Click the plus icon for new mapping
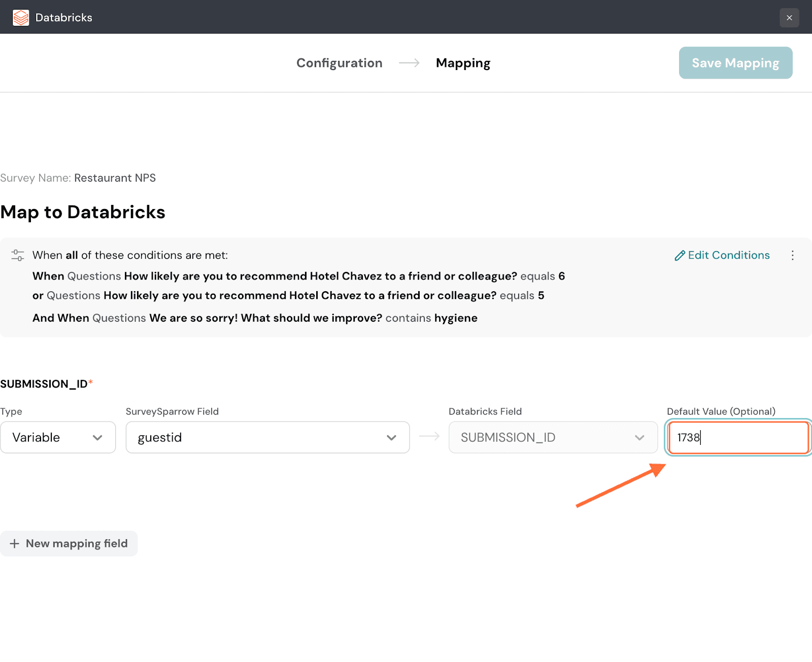Screen dimensions: 812x662 [x=15, y=544]
